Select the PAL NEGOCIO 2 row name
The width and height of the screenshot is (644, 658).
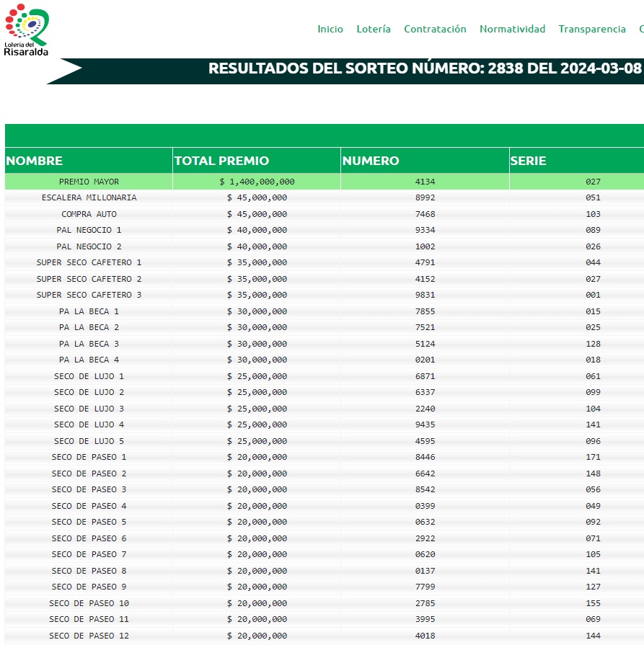[x=89, y=246]
